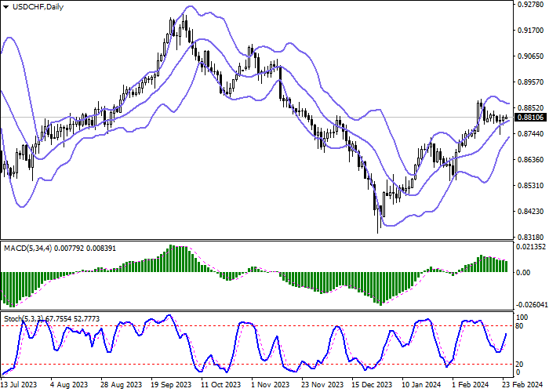Select the 23 Feb 2024 date label
Viewport: 549px width, 392px height.
(523, 385)
